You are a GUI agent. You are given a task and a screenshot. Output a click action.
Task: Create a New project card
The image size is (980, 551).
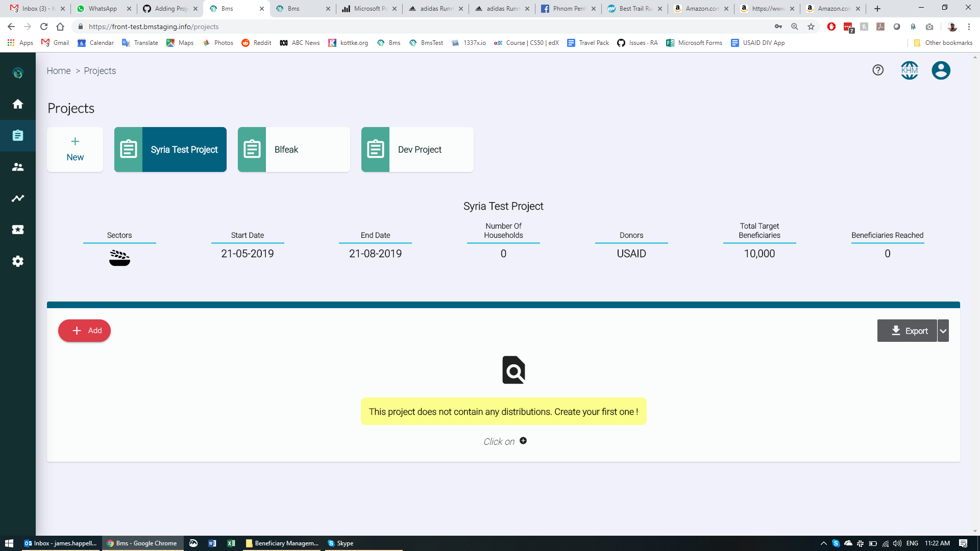pos(75,149)
